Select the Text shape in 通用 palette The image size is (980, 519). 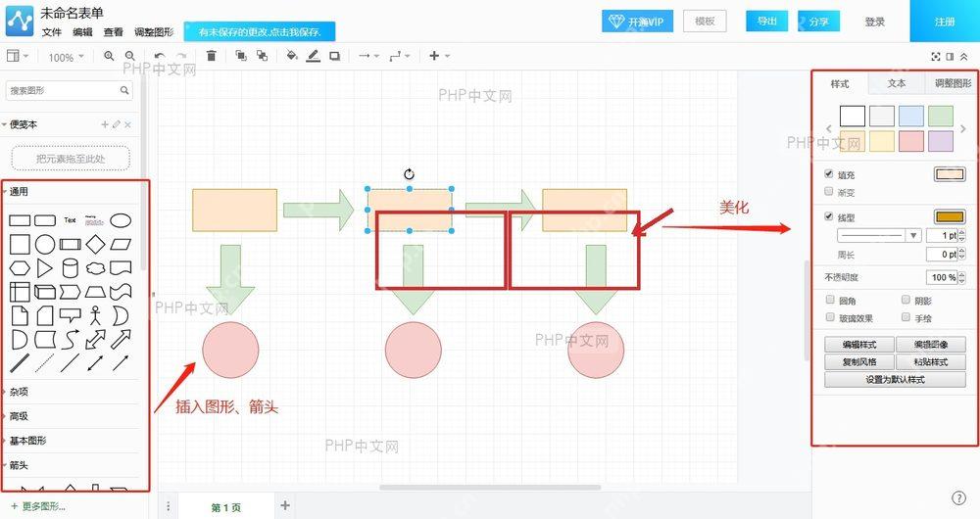point(70,220)
